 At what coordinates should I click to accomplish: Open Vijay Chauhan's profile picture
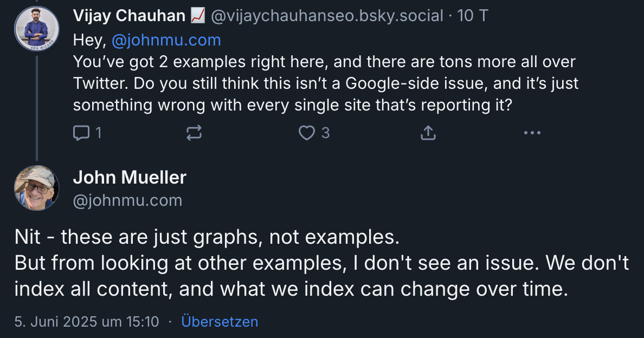pyautogui.click(x=36, y=28)
